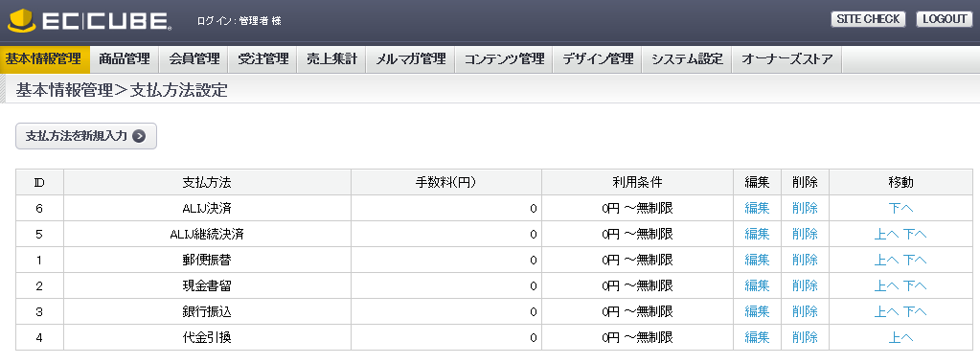Move ALIJ決済 down with 下へ
980x364 pixels.
(x=900, y=208)
